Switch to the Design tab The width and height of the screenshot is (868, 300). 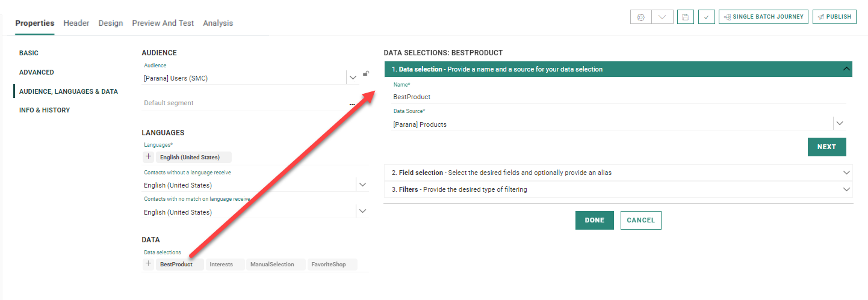111,23
